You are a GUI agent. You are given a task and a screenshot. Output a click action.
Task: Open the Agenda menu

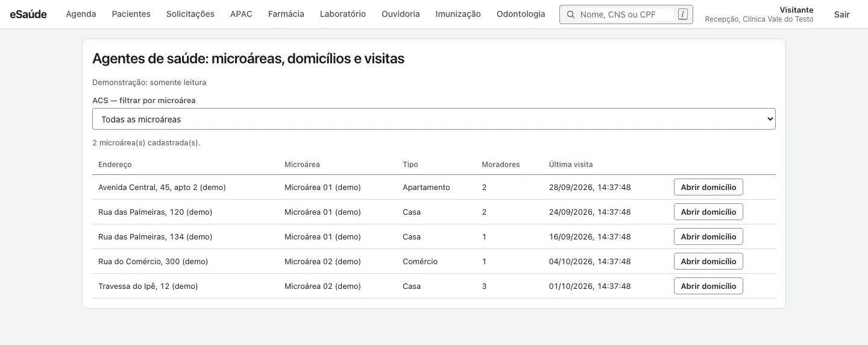click(81, 14)
